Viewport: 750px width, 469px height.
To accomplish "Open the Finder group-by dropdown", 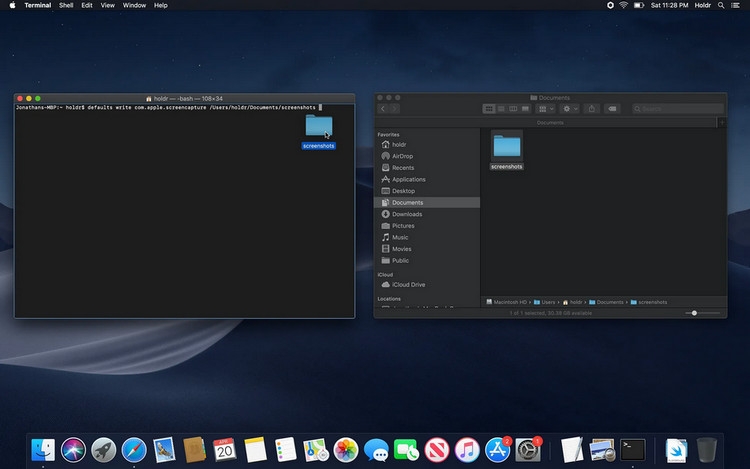I will tap(546, 109).
